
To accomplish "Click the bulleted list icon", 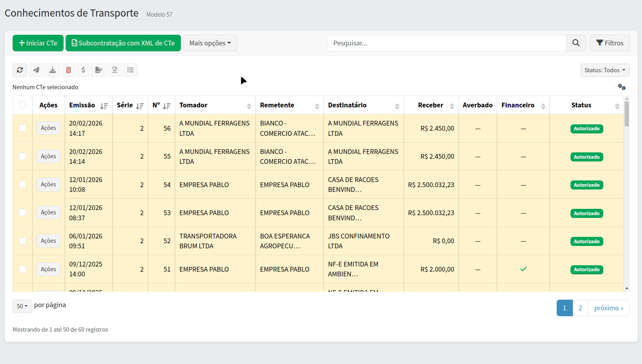I will (130, 70).
